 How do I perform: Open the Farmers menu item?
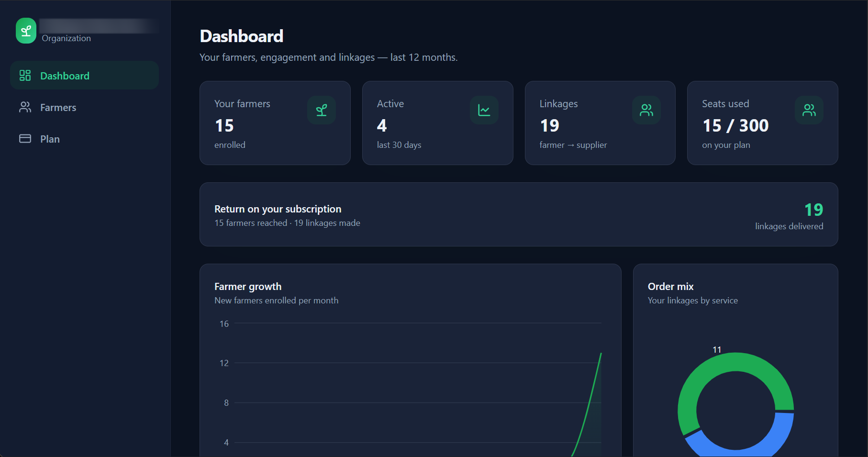coord(84,107)
